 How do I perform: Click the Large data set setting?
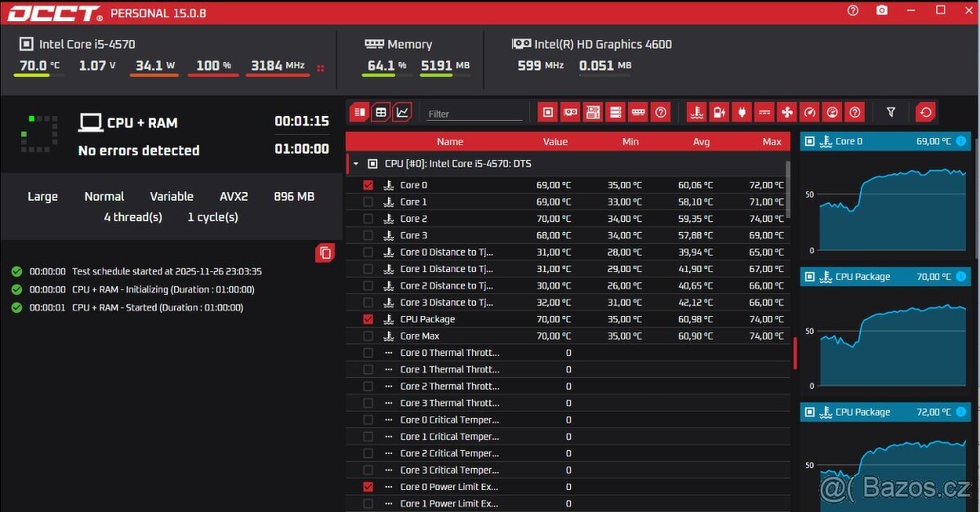click(x=42, y=197)
